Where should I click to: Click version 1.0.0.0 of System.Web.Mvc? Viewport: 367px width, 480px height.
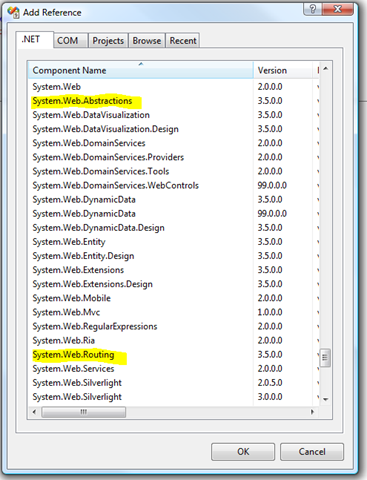(270, 312)
